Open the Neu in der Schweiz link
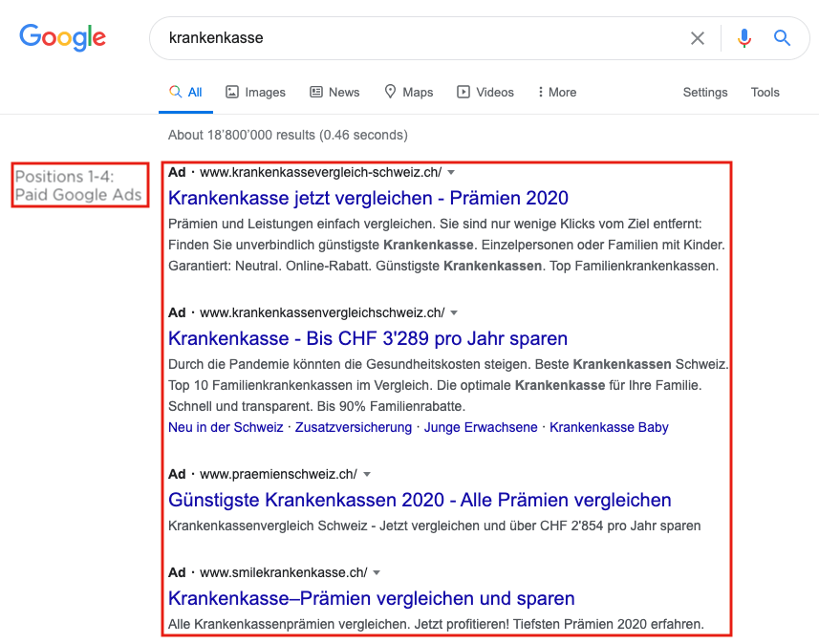 click(222, 427)
